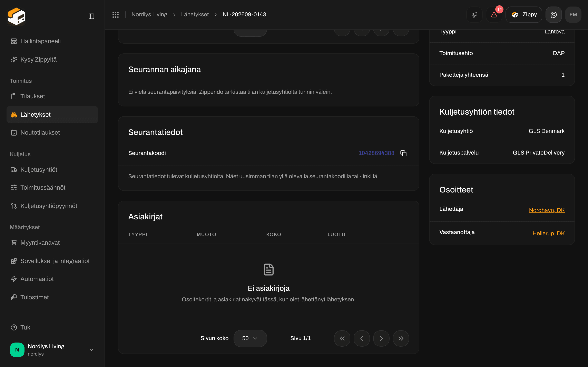The height and width of the screenshot is (367, 588).
Task: Click tracking code link 10428694388
Action: 376,153
